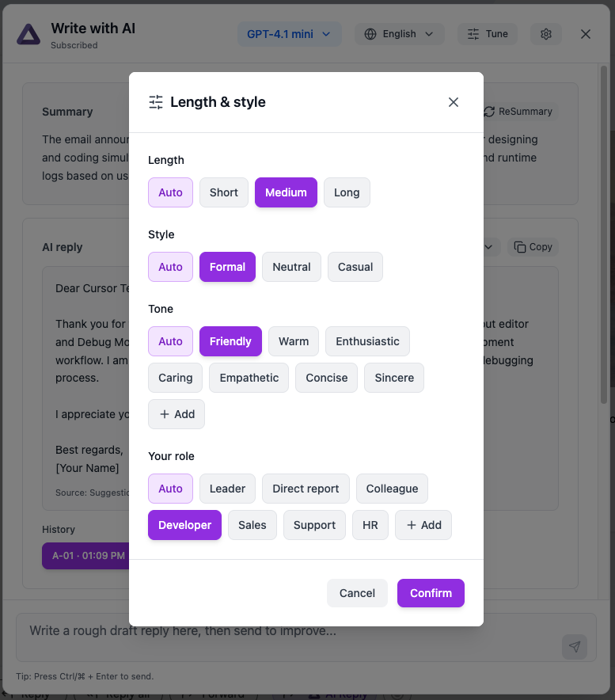Expand the chevron next to Copy button
Viewport: 615px width, 700px height.
(x=488, y=246)
